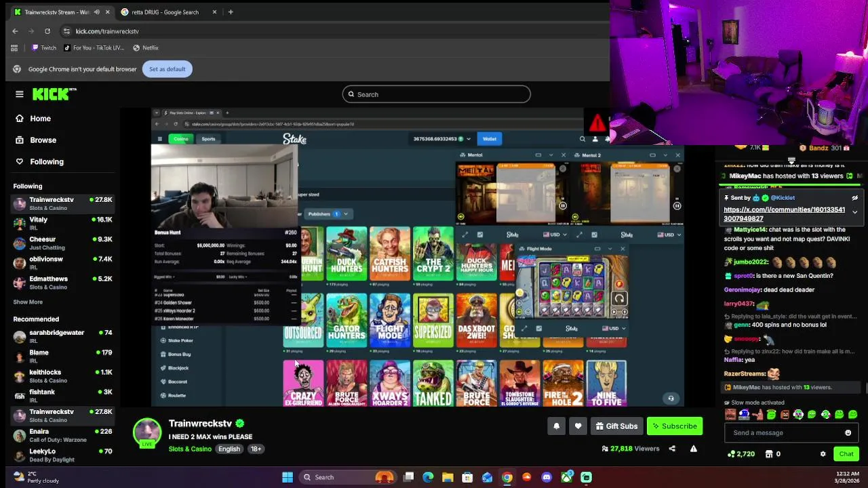The image size is (868, 488).
Task: Turn on notifications bell for Trainwreckstv
Action: (x=556, y=426)
